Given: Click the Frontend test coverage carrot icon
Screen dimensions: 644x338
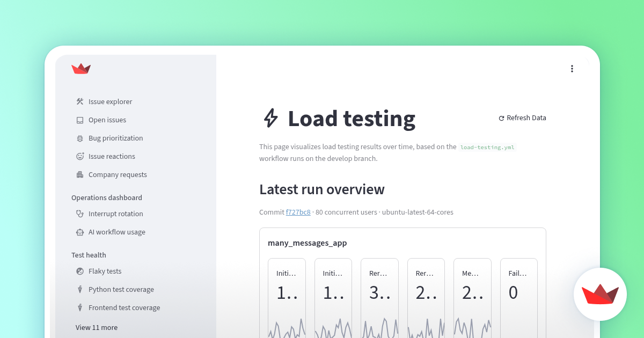Looking at the screenshot, I should coord(80,307).
